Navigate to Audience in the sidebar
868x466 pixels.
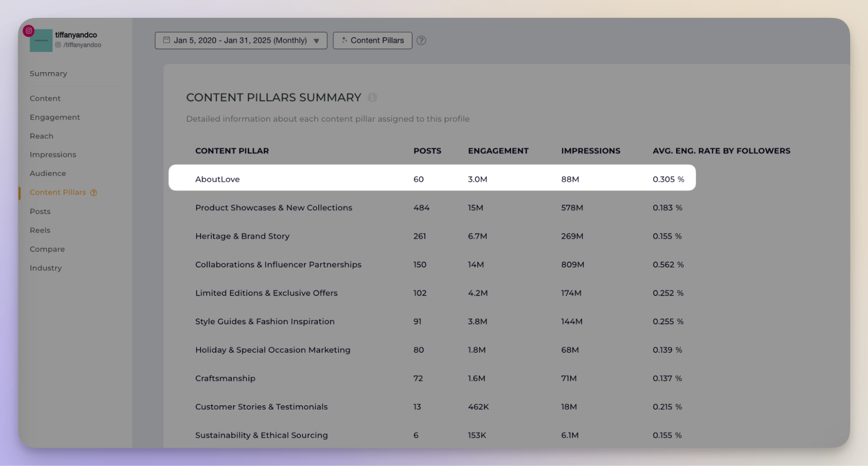(x=48, y=173)
